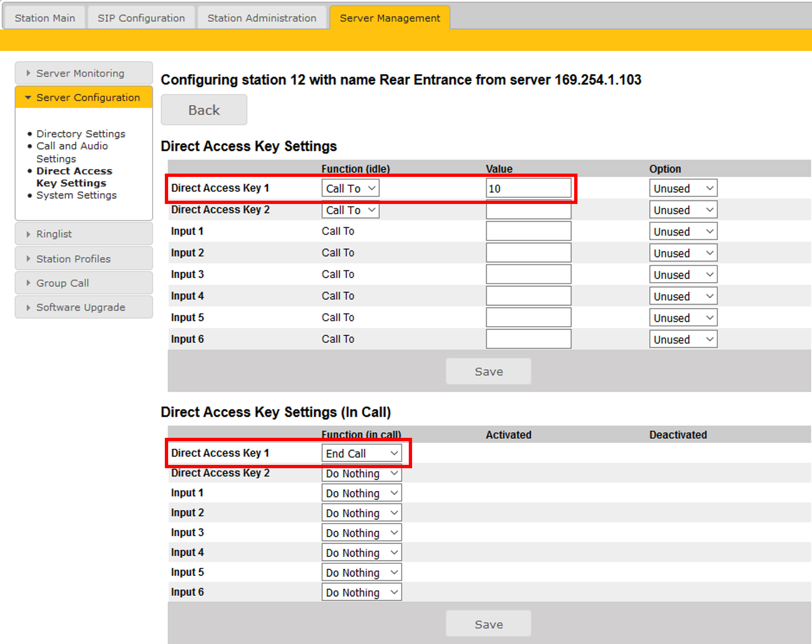
Task: Open the Station Profiles section
Action: point(73,259)
